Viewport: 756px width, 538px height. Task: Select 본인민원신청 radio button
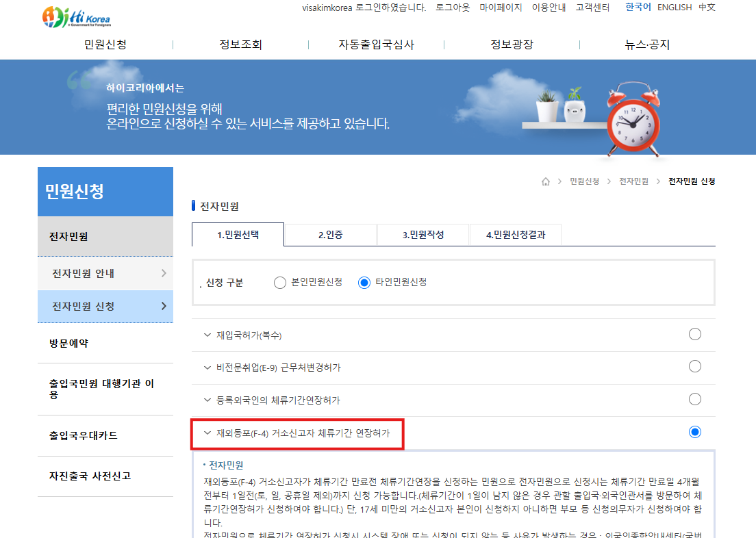[279, 283]
